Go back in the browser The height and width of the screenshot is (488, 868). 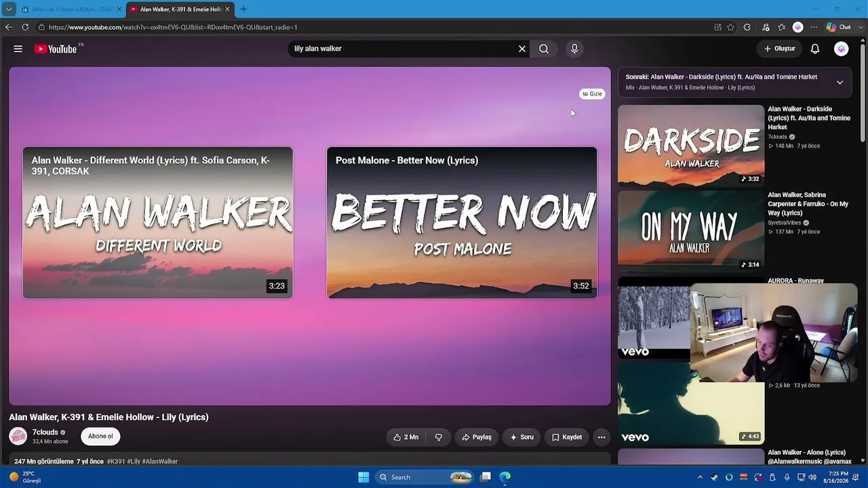tap(9, 27)
